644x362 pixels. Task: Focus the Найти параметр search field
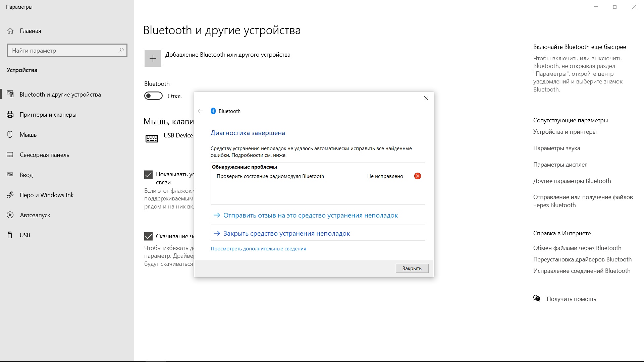[x=67, y=51]
